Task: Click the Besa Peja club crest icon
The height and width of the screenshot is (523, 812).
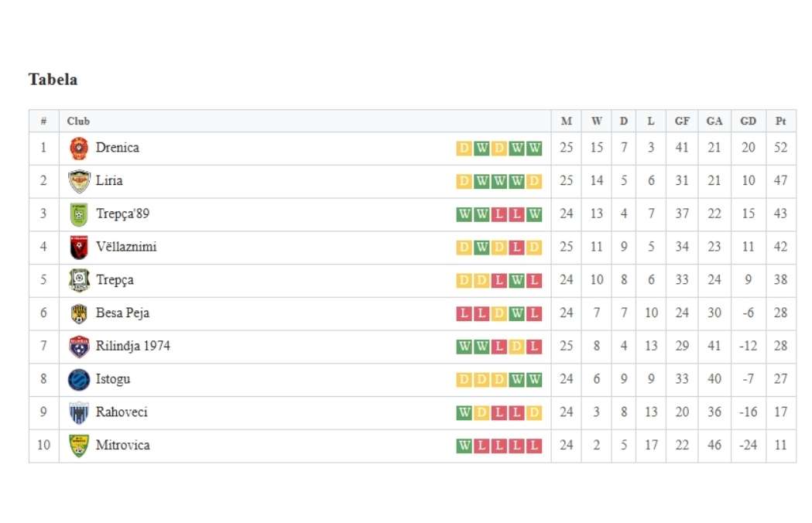Action: pos(79,314)
